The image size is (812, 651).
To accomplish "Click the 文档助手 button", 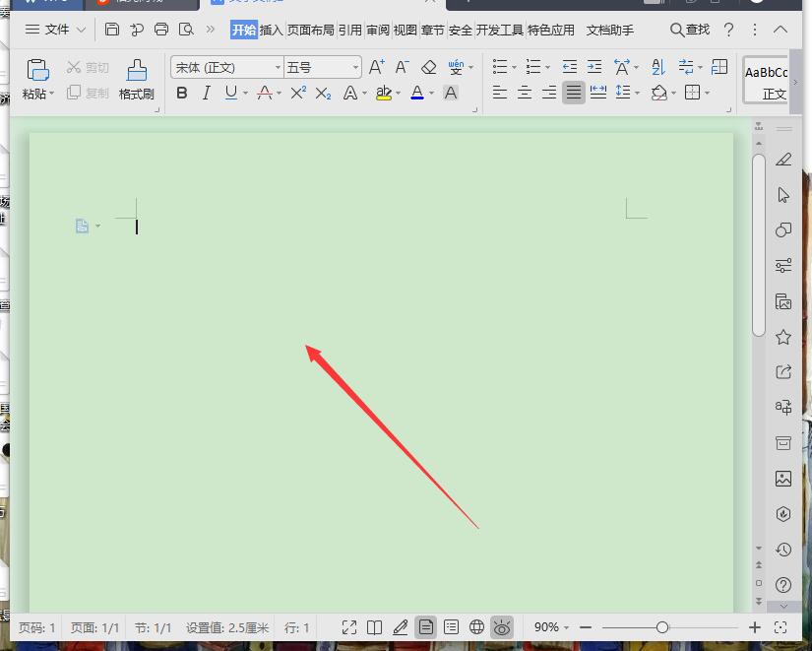I will (x=610, y=31).
